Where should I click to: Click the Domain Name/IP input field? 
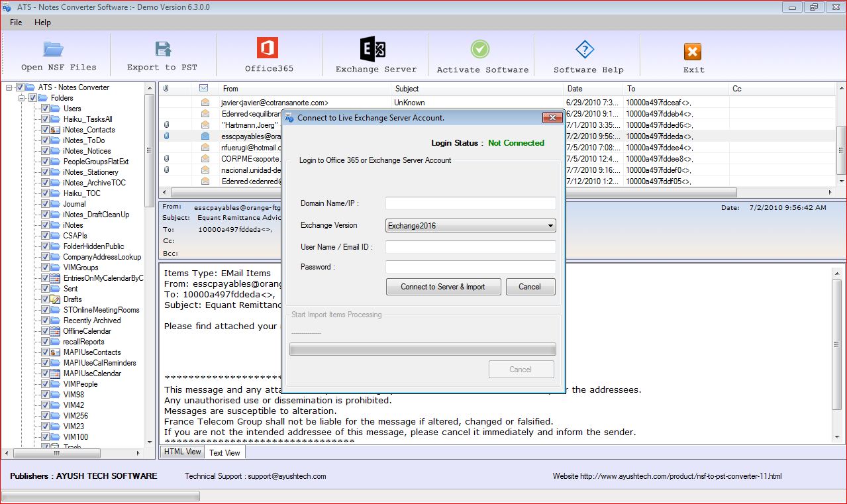coord(470,203)
